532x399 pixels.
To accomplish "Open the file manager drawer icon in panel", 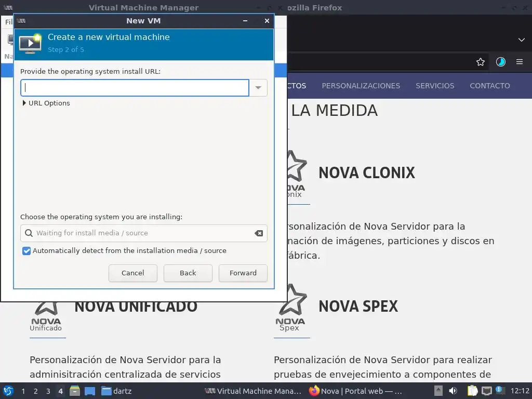I will (75, 391).
